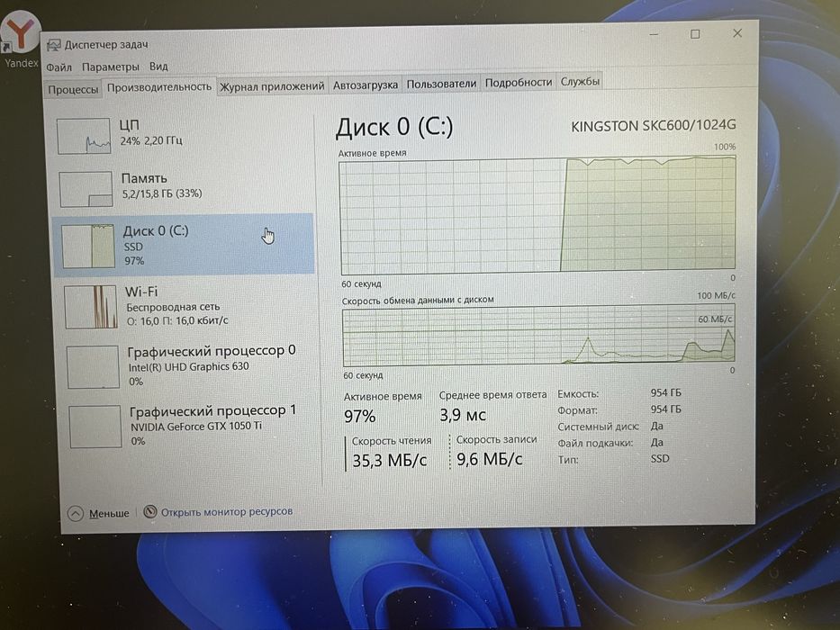This screenshot has height=630, width=840.
Task: Click '24% 2,20 ГГц' CPU usage text
Action: pyautogui.click(x=151, y=141)
